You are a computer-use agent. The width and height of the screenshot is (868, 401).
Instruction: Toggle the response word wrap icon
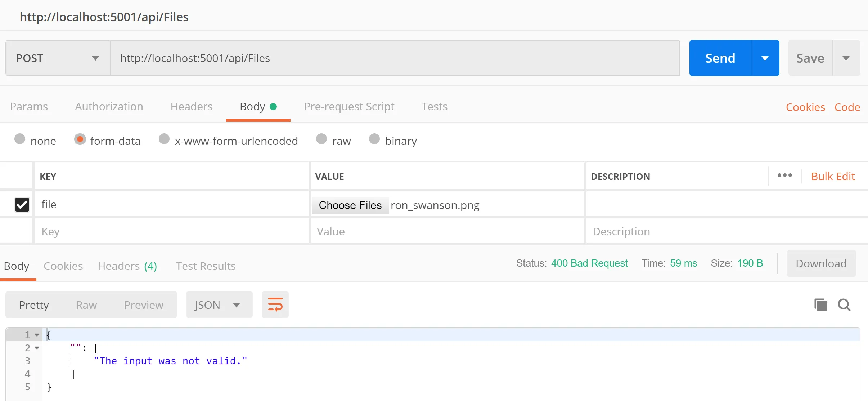[x=275, y=305]
